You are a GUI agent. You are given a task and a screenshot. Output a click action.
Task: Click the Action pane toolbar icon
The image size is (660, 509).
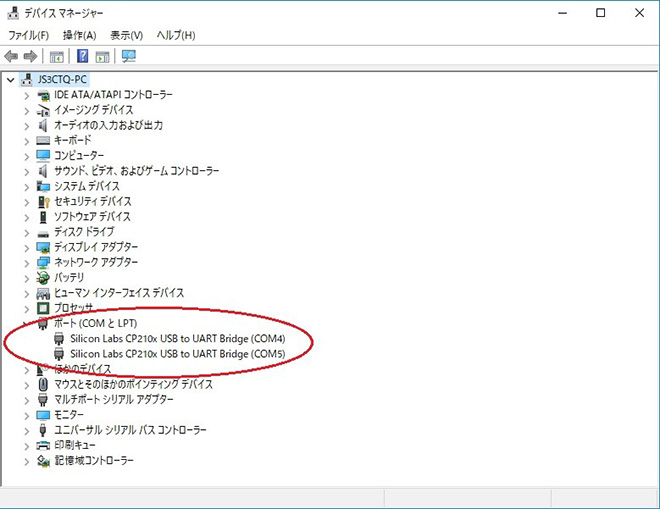point(102,56)
